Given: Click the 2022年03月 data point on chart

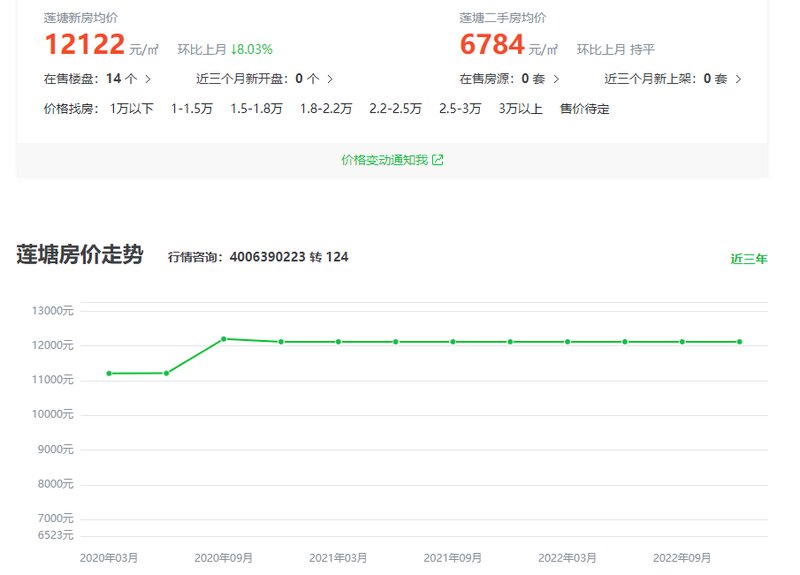Looking at the screenshot, I should coord(567,342).
